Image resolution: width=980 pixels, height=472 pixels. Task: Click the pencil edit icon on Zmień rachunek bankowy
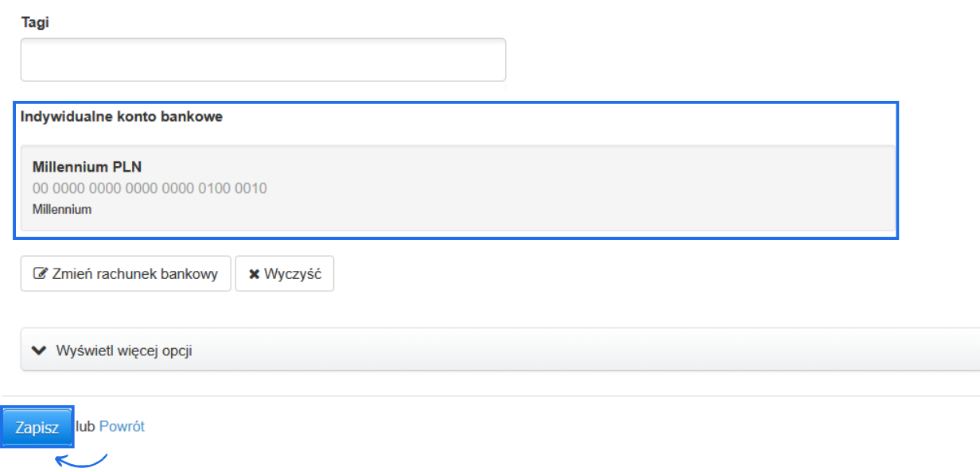click(39, 274)
